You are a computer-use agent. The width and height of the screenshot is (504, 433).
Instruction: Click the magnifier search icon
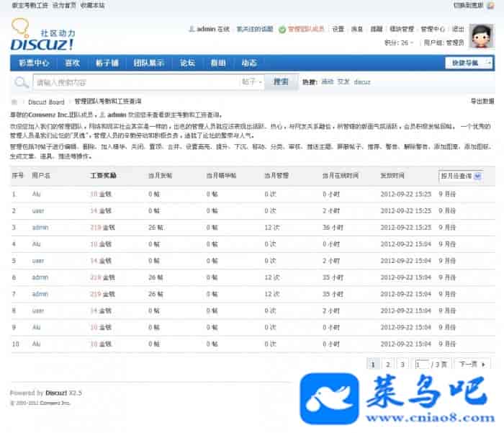21,82
